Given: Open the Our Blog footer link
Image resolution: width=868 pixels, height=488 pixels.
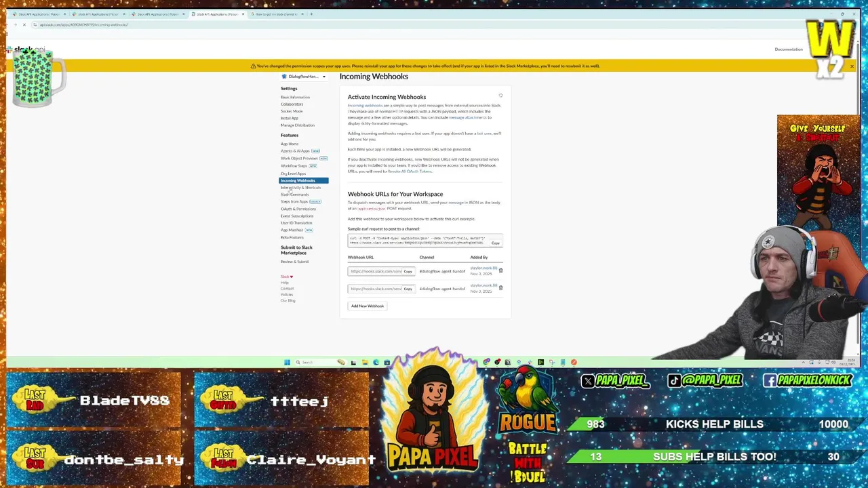Looking at the screenshot, I should point(288,301).
